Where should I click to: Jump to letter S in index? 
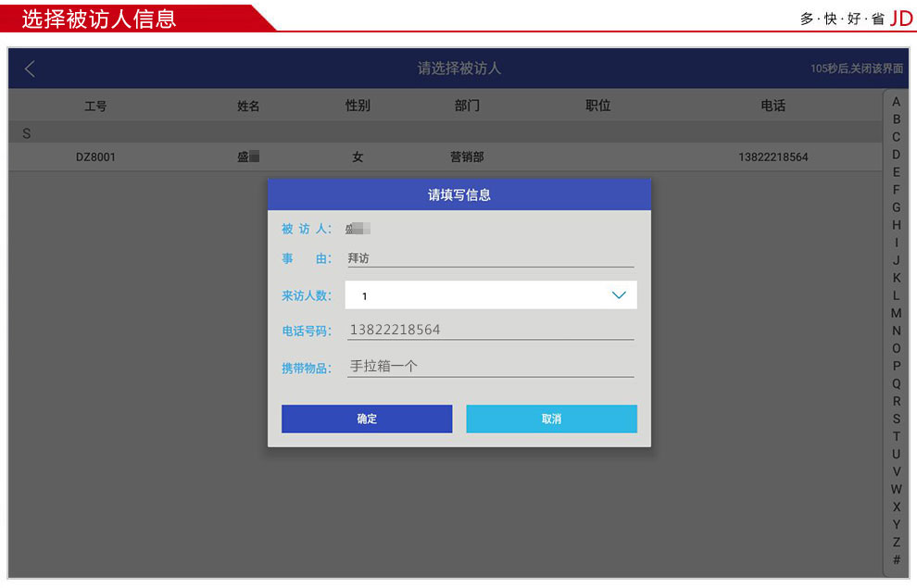coord(896,419)
